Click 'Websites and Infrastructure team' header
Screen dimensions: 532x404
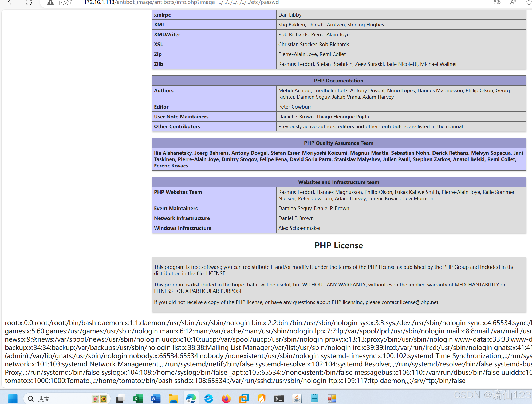339,182
